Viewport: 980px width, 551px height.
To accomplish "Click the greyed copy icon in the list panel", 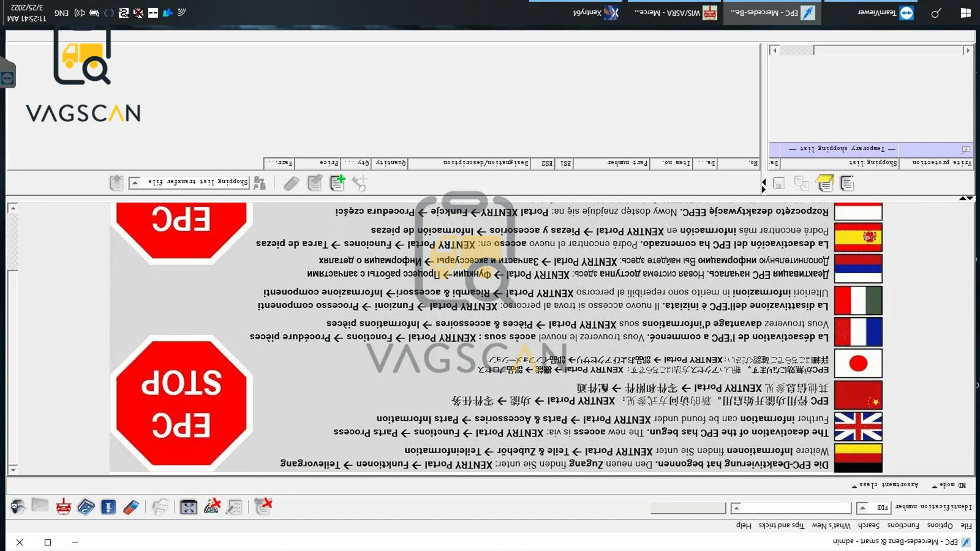I will 802,183.
